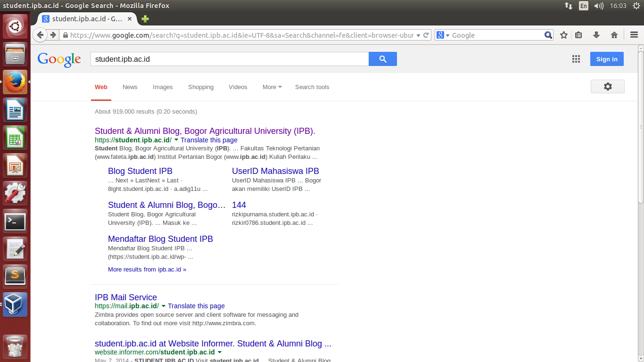Open Blog Student IPB sitelink
The height and width of the screenshot is (362, 644).
pos(140,171)
